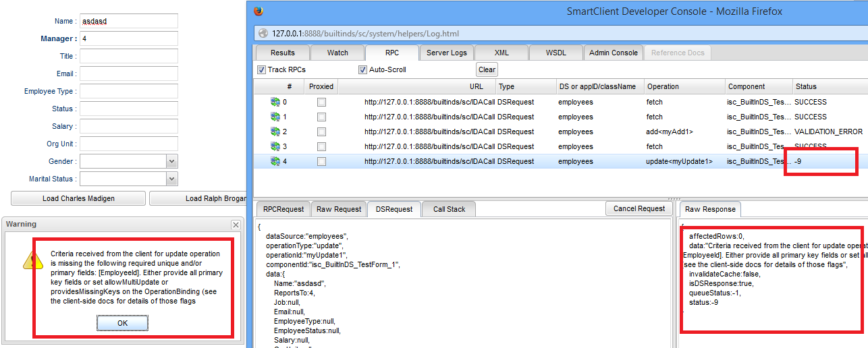The height and width of the screenshot is (348, 868).
Task: Click the RPC icon for row 4
Action: pyautogui.click(x=275, y=161)
